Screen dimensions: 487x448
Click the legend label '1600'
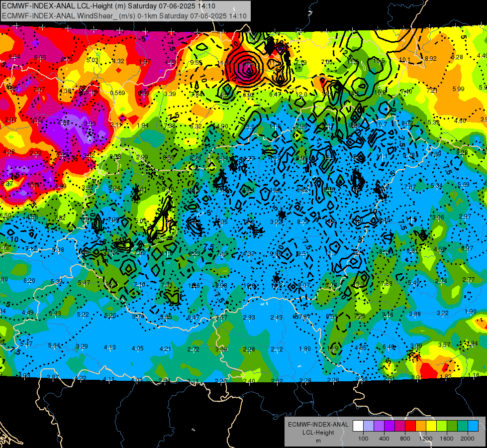click(447, 439)
